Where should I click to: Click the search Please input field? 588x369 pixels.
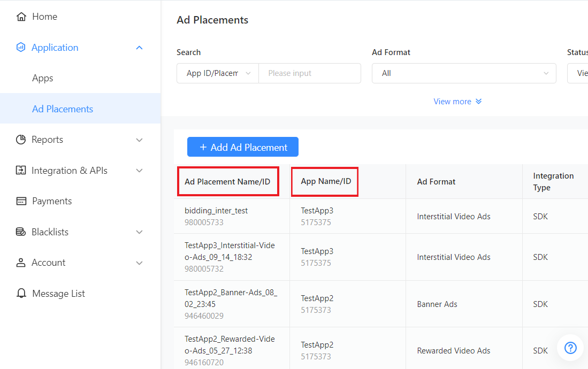(309, 73)
